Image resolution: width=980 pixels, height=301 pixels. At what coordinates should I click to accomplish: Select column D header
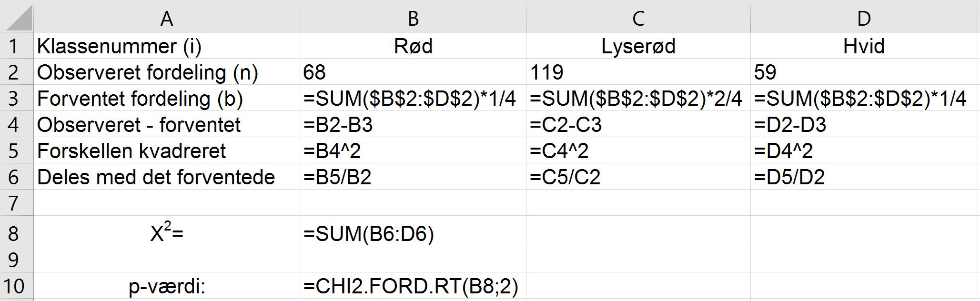point(864,18)
